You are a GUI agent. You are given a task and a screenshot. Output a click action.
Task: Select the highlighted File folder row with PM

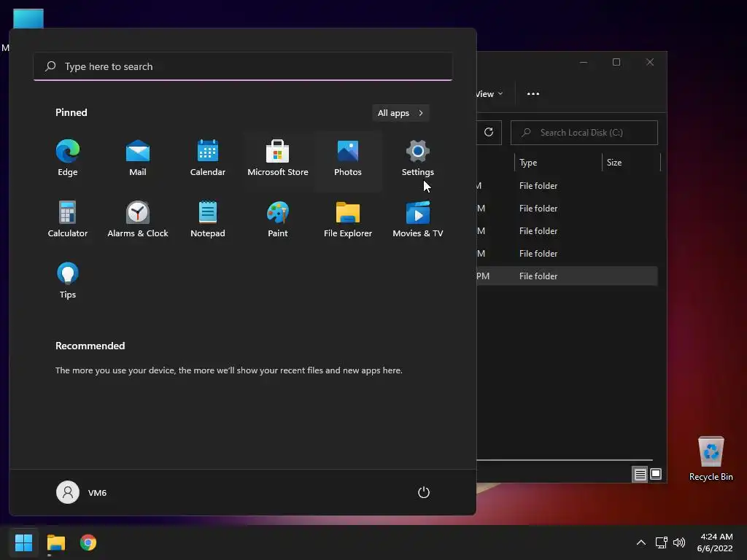tap(567, 276)
